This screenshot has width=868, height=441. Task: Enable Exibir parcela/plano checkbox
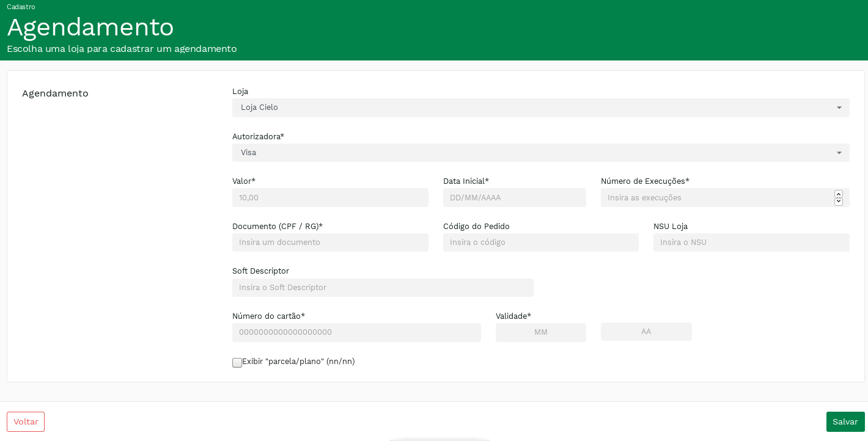click(x=237, y=363)
